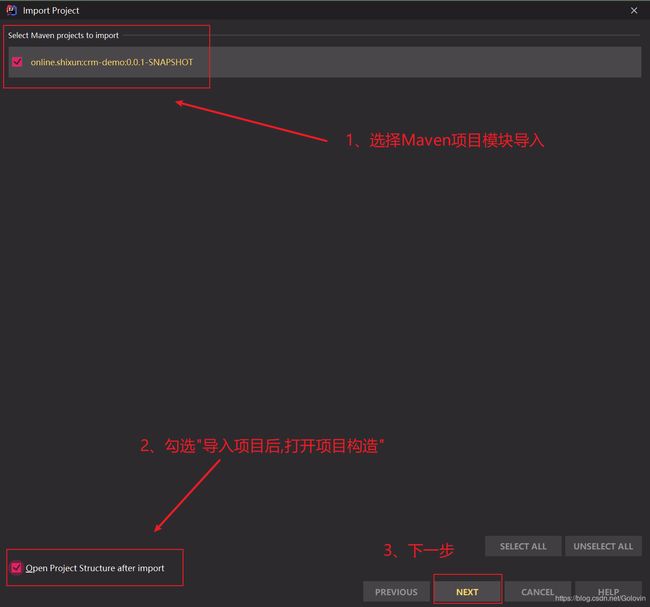
Task: Proceed with the Next button
Action: tap(467, 592)
